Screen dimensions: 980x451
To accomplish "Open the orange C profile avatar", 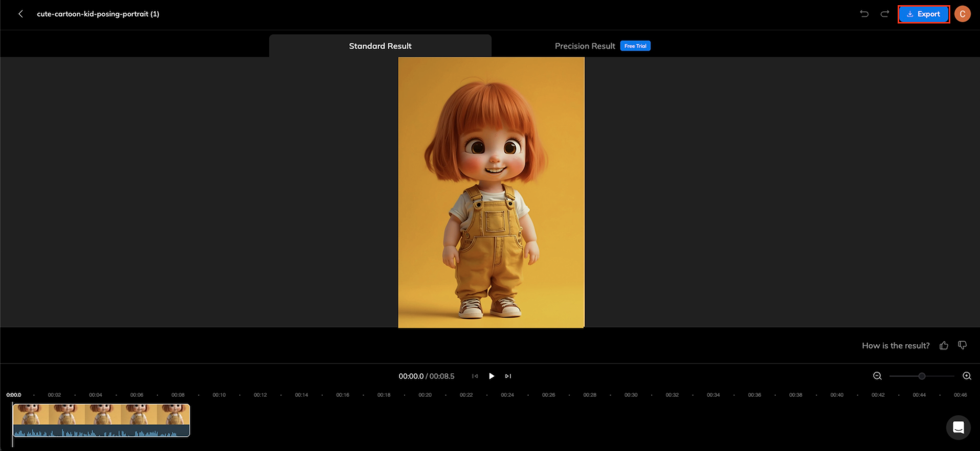I will tap(963, 14).
